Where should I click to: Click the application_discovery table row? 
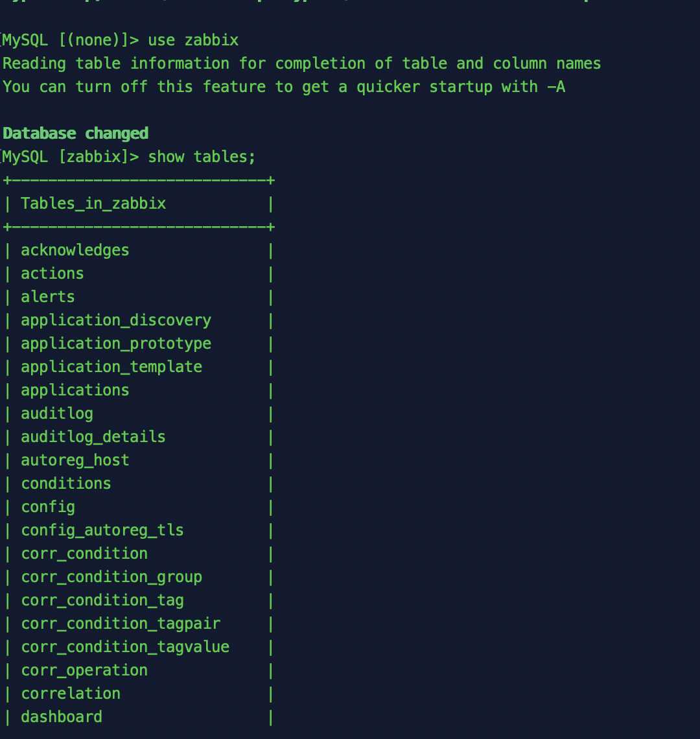[116, 320]
